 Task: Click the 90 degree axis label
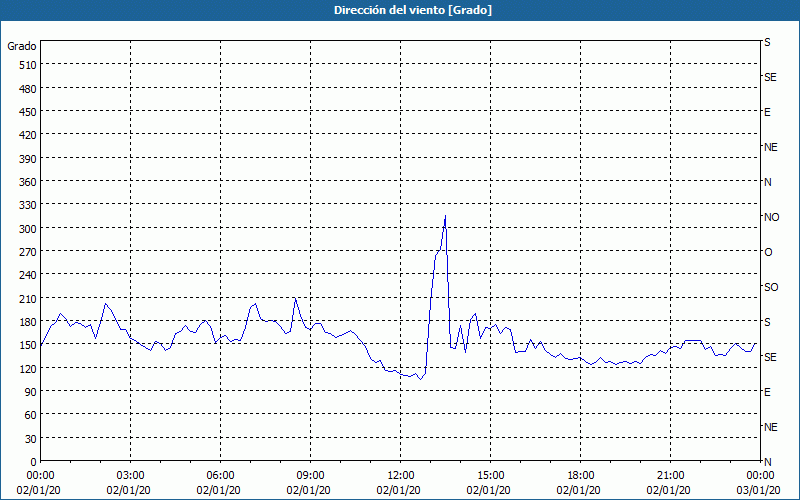[x=31, y=392]
